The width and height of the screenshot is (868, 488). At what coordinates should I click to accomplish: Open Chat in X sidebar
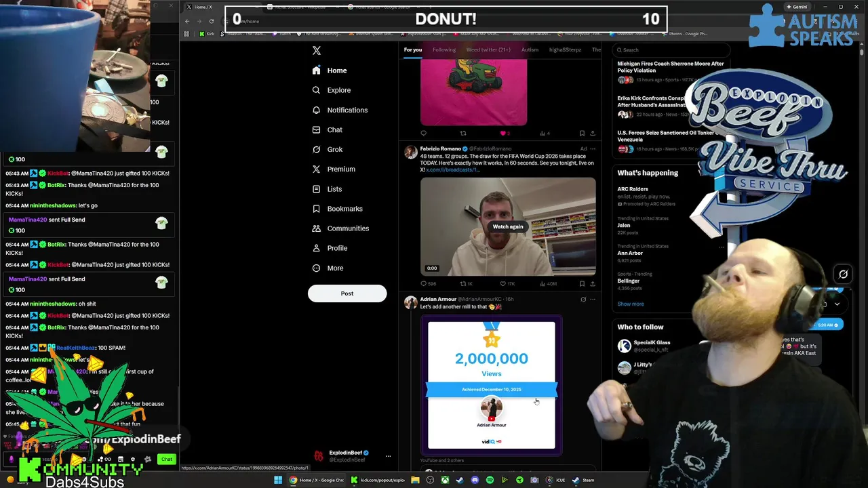tap(327, 129)
